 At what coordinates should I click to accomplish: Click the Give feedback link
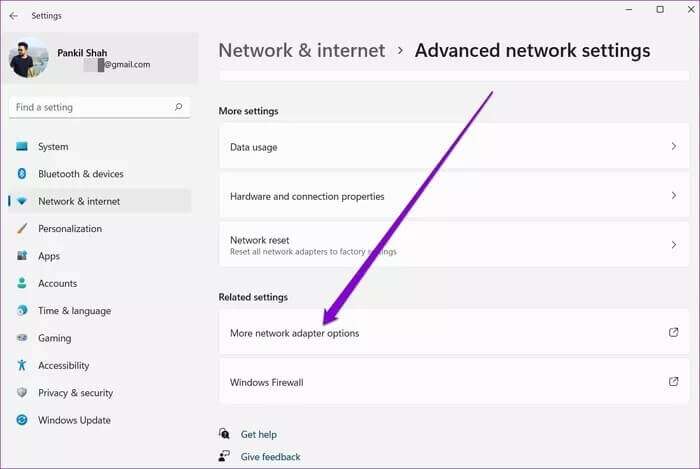[x=270, y=457]
